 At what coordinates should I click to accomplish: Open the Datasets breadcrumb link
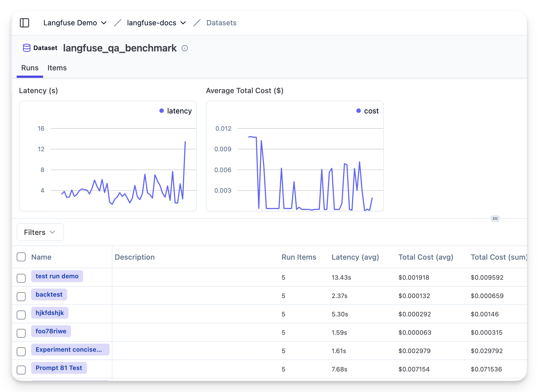tap(221, 23)
